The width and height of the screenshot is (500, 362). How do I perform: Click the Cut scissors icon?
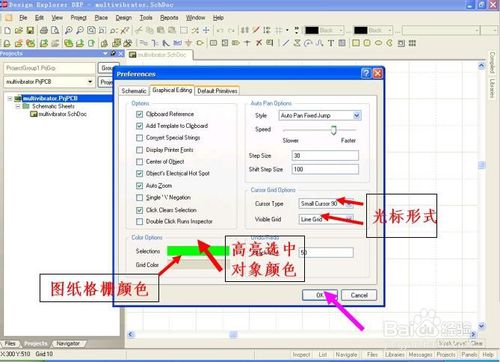139,31
